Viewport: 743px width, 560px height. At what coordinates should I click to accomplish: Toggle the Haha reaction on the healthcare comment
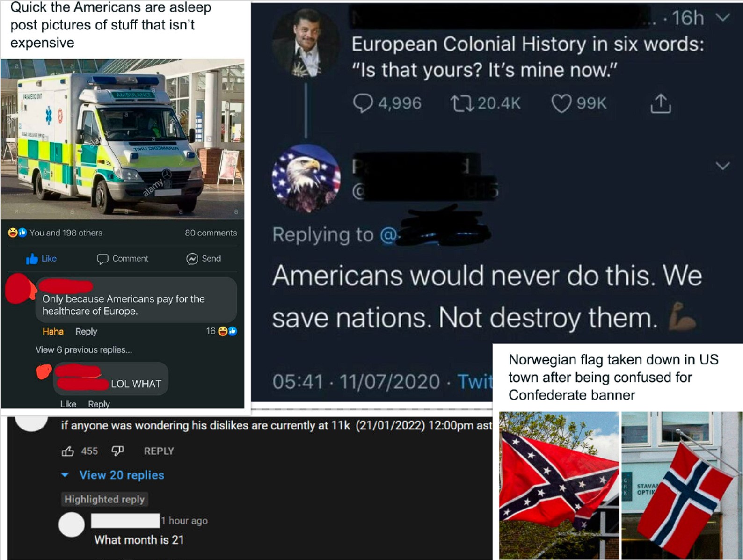tap(53, 331)
